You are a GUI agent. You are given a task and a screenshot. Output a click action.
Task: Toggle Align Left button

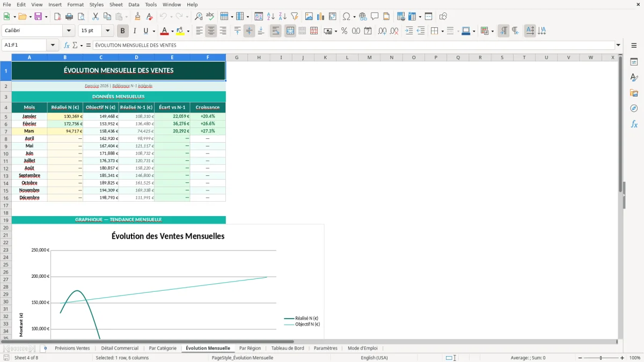[x=199, y=31]
